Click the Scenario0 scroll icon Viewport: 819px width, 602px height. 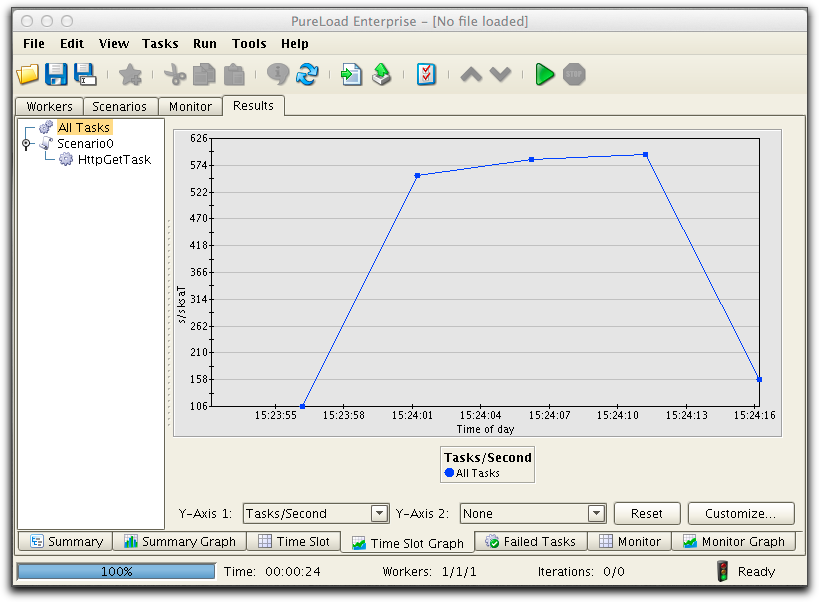(46, 143)
